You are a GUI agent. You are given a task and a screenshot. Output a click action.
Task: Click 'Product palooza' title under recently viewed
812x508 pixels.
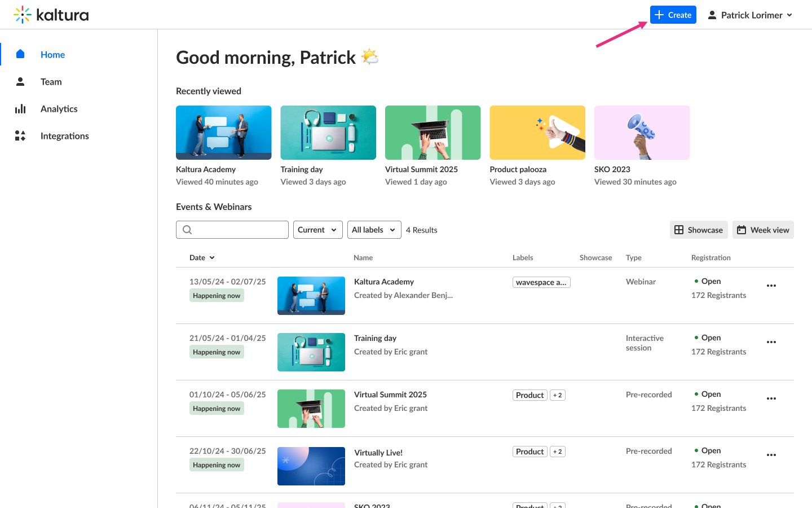pyautogui.click(x=518, y=169)
